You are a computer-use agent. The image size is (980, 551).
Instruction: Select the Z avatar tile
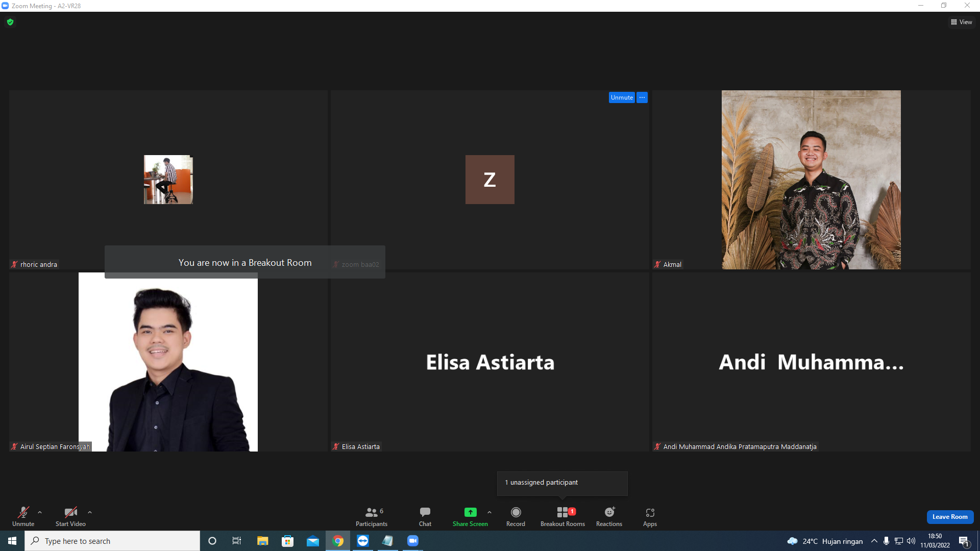[490, 180]
